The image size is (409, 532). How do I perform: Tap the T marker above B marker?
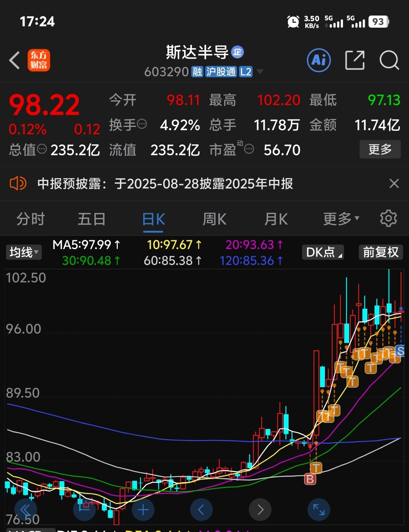pos(316,468)
